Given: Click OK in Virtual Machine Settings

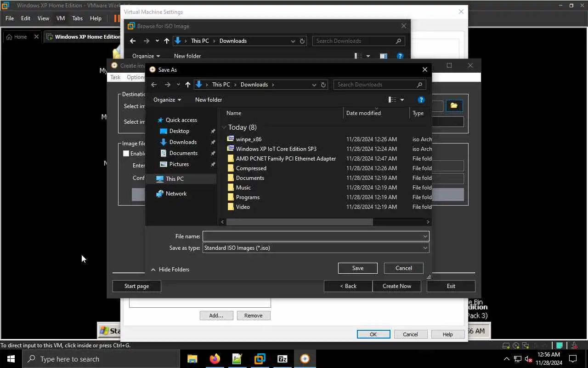Looking at the screenshot, I should [373, 334].
